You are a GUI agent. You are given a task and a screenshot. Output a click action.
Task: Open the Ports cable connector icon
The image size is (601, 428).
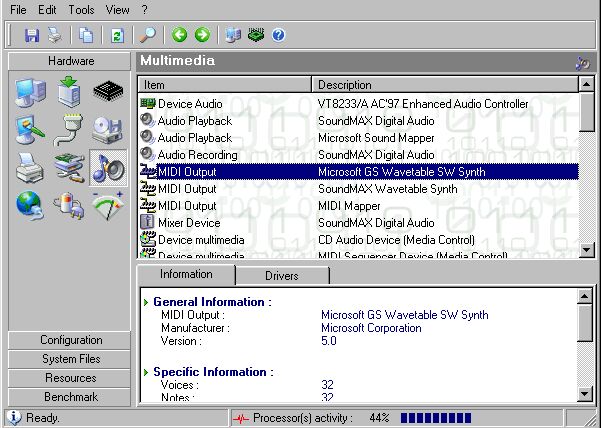click(69, 130)
